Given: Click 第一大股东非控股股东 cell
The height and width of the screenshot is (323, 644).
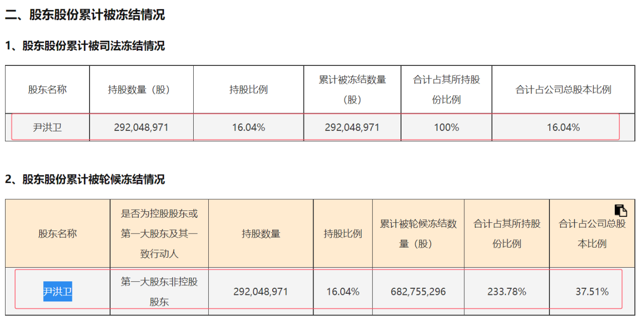Looking at the screenshot, I should point(159,291).
